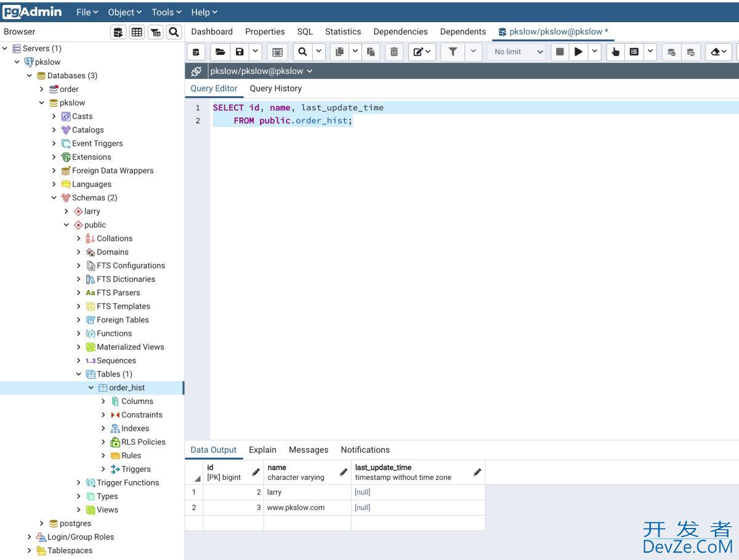Open the Notifications results tab
The image size is (739, 560).
[365, 450]
